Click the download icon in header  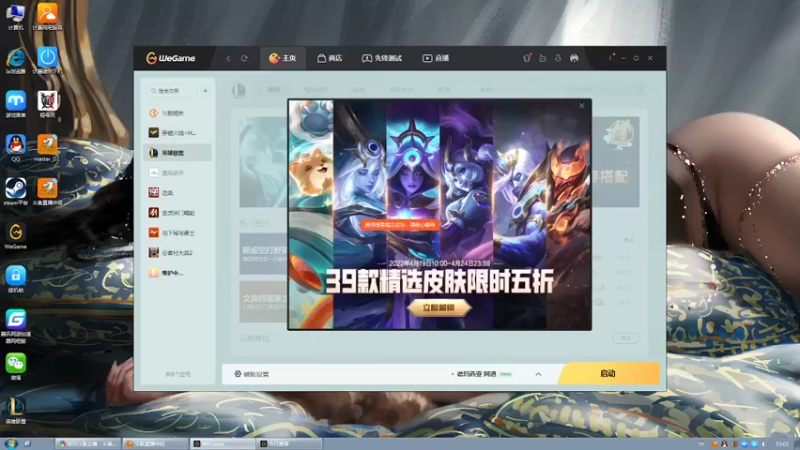558,58
